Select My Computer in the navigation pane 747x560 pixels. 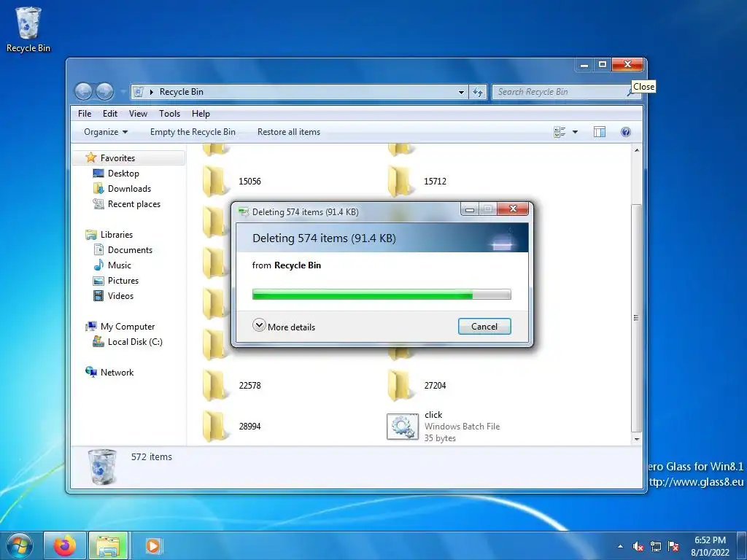(x=127, y=326)
